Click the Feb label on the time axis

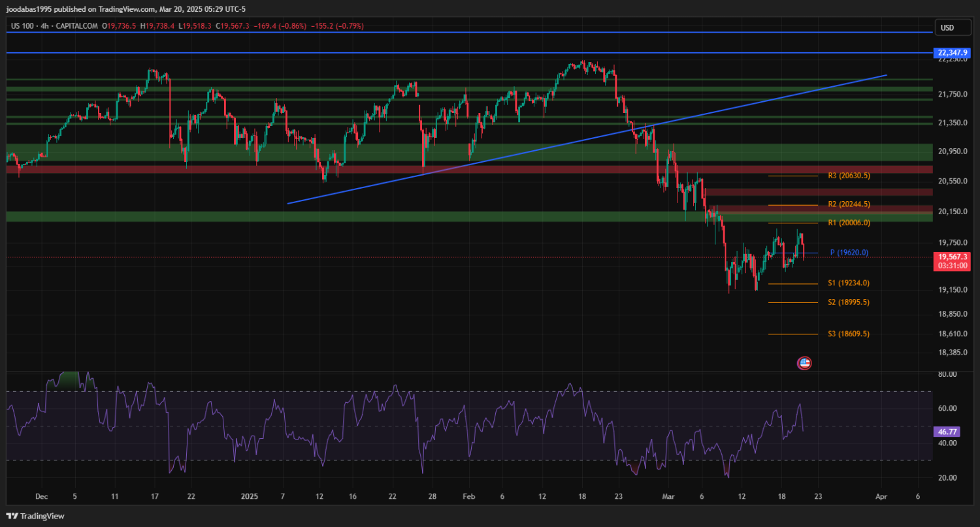click(x=467, y=497)
